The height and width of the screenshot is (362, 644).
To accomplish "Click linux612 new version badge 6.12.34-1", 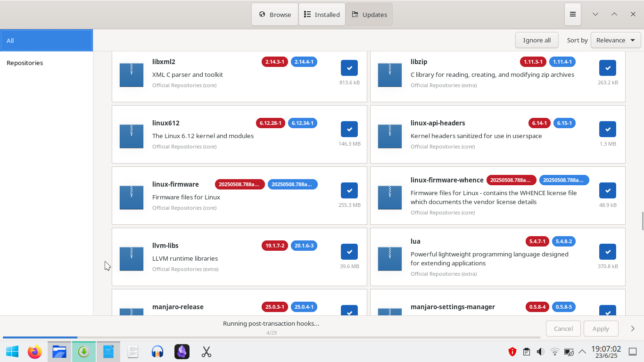I will pyautogui.click(x=303, y=123).
